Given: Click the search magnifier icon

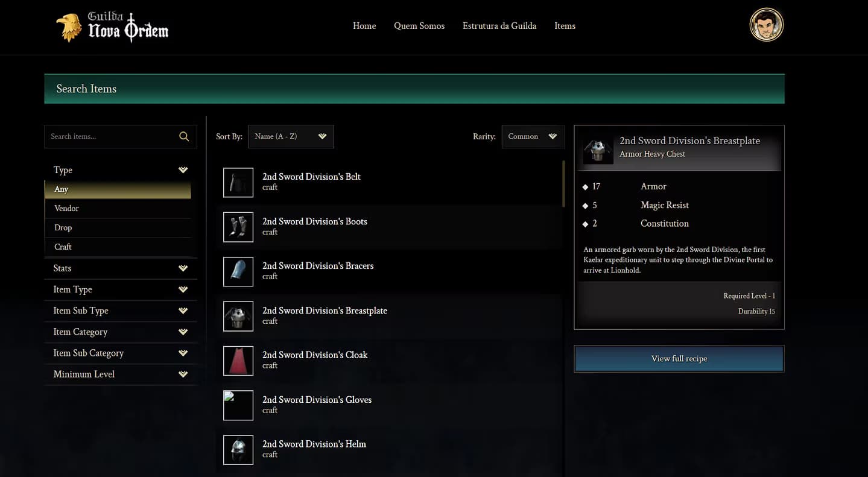Looking at the screenshot, I should coord(184,137).
